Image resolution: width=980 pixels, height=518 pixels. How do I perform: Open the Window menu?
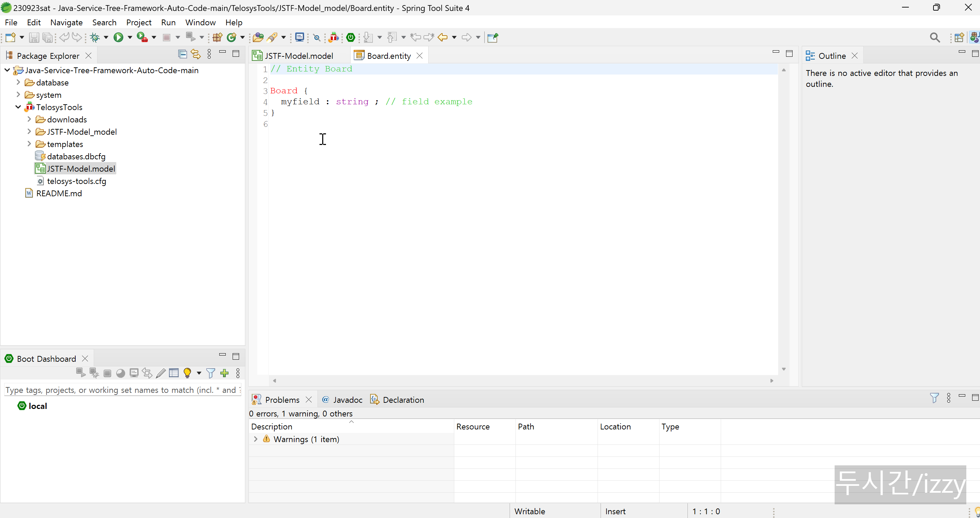(200, 23)
